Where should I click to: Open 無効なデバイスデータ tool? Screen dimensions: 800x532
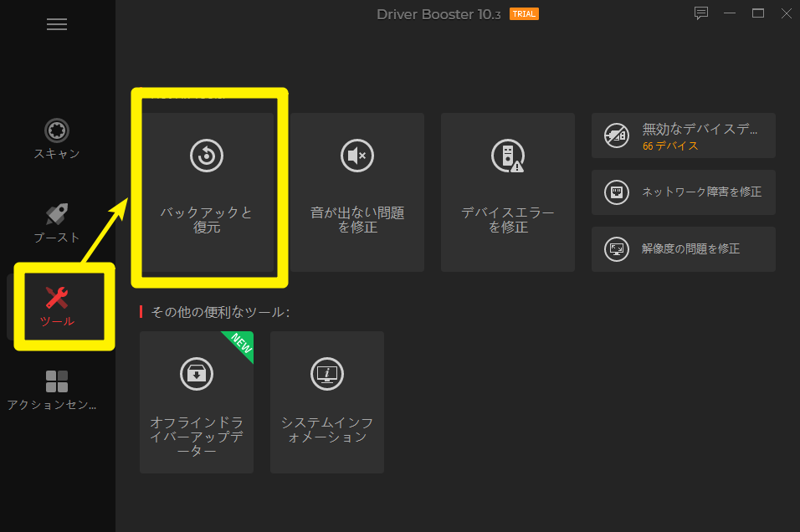[x=683, y=136]
